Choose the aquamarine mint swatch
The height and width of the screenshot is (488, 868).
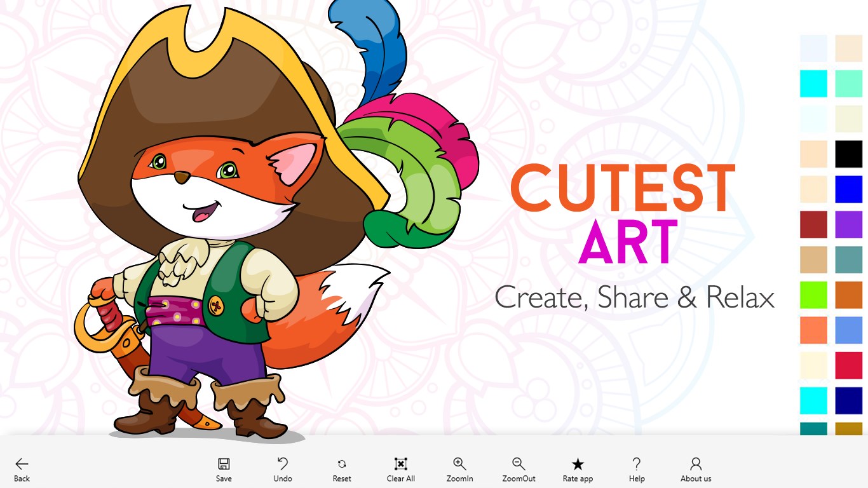[849, 84]
